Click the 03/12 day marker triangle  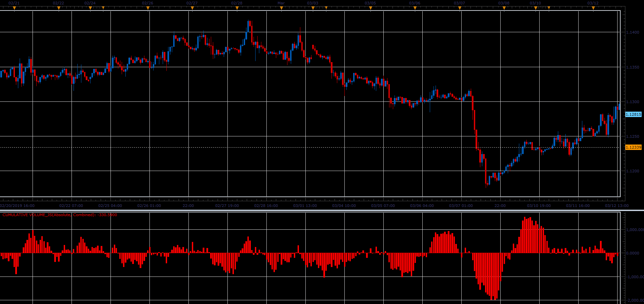(593, 8)
